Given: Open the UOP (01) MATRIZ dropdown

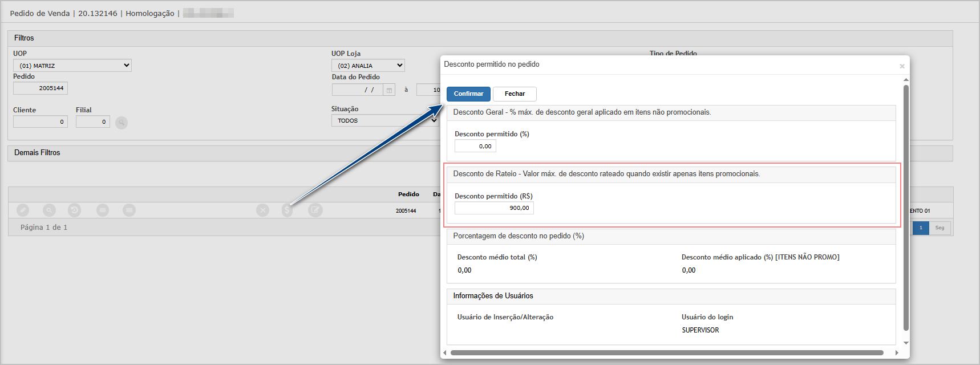Looking at the screenshot, I should [x=72, y=66].
